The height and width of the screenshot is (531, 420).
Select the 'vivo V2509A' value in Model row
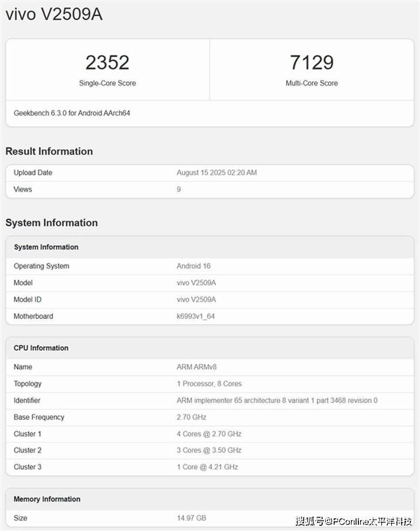196,283
